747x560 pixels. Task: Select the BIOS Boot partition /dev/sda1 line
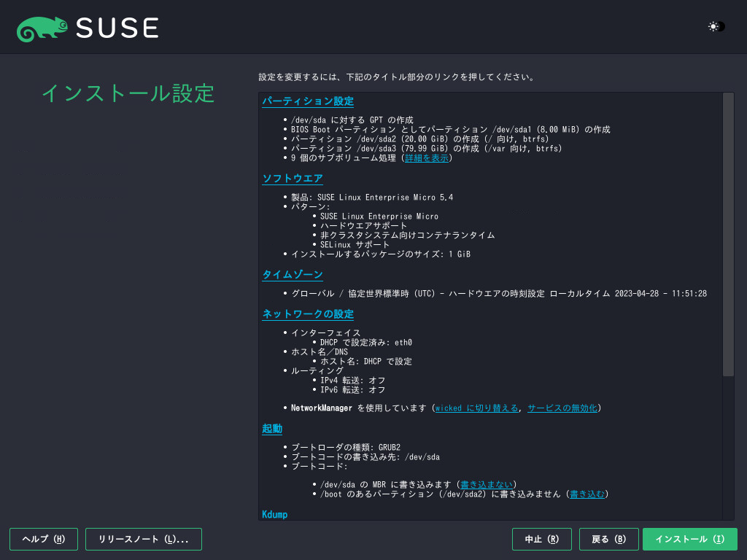click(451, 130)
